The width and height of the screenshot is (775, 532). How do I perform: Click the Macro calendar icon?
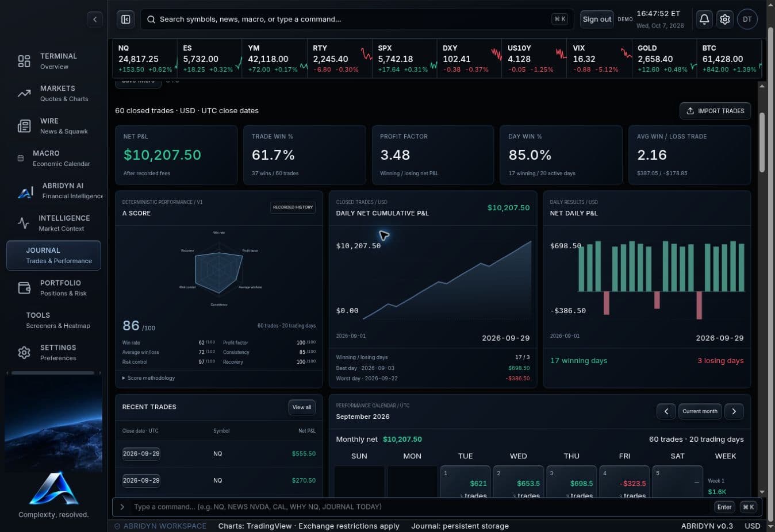click(21, 158)
